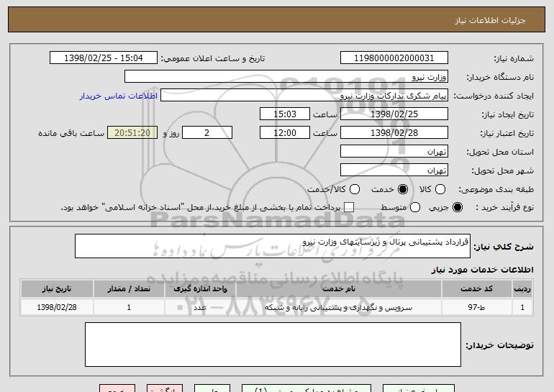Click the creation time field 15:03
This screenshot has width=554, height=392.
point(285,114)
